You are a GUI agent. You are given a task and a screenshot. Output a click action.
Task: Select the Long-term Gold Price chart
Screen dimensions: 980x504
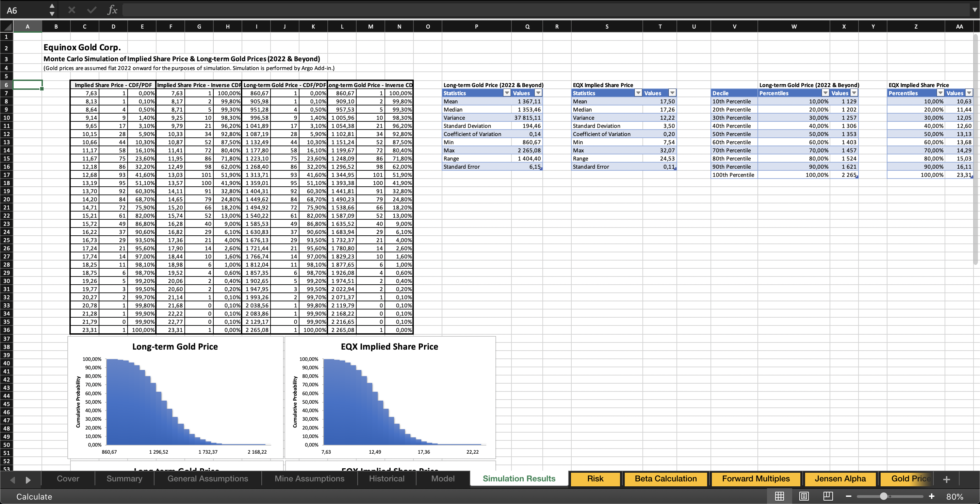click(175, 397)
